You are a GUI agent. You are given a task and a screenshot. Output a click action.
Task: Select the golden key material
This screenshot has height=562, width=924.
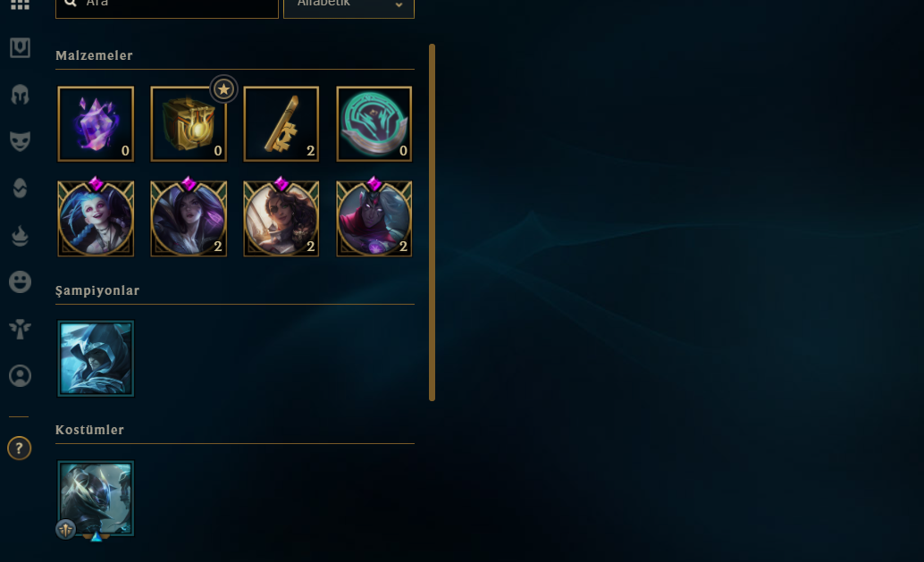(x=281, y=124)
